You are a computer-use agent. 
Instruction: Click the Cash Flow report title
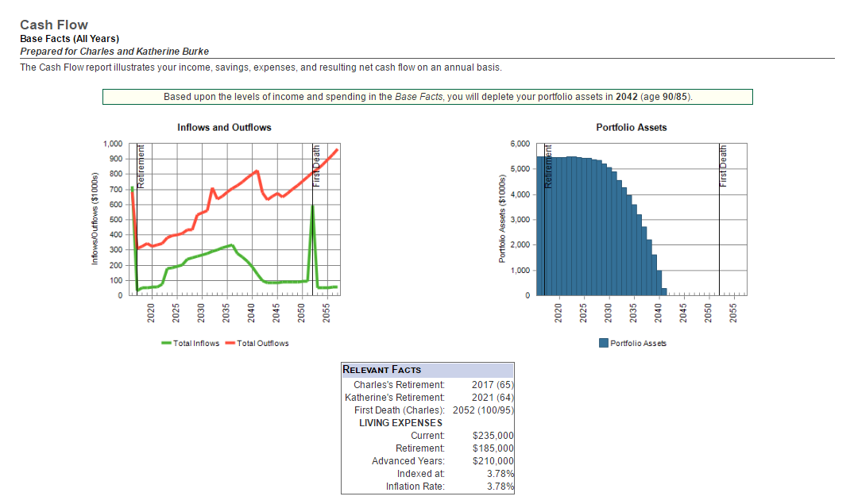[x=53, y=25]
